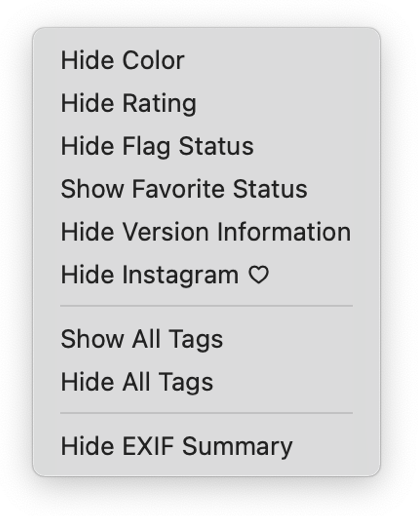Disable the flag status display
Image resolution: width=418 pixels, height=516 pixels.
[206, 146]
